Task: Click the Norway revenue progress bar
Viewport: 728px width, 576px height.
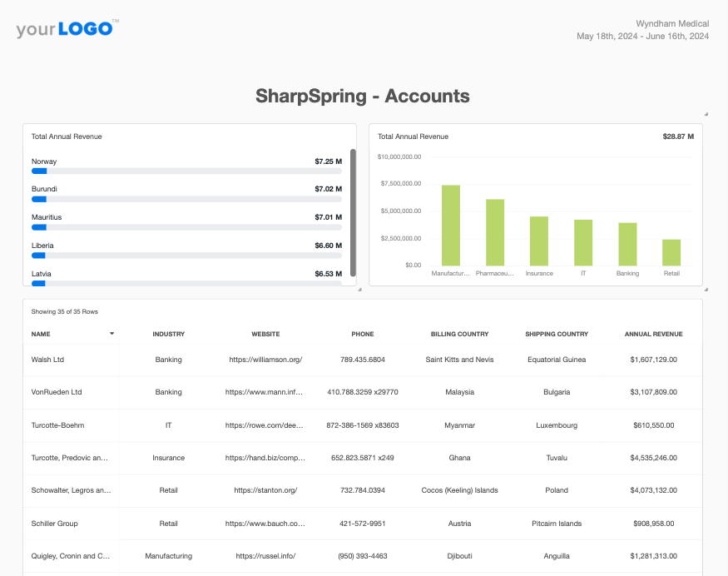Action: [186, 171]
